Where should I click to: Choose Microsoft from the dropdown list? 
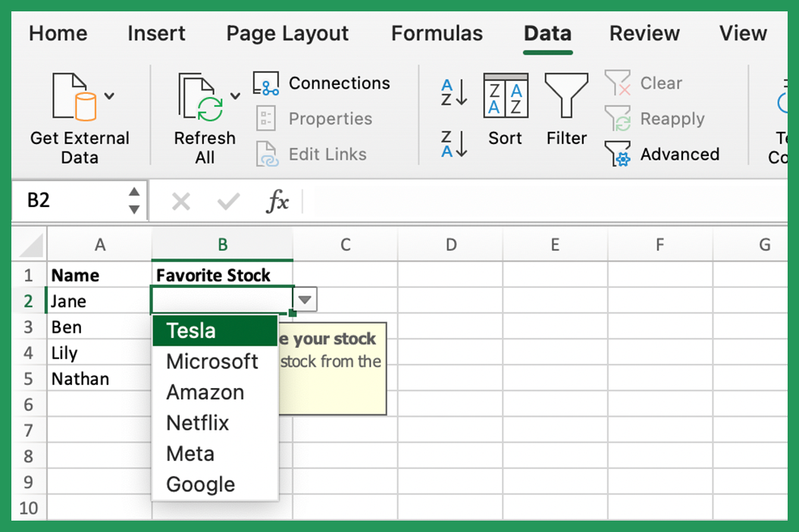(x=215, y=361)
